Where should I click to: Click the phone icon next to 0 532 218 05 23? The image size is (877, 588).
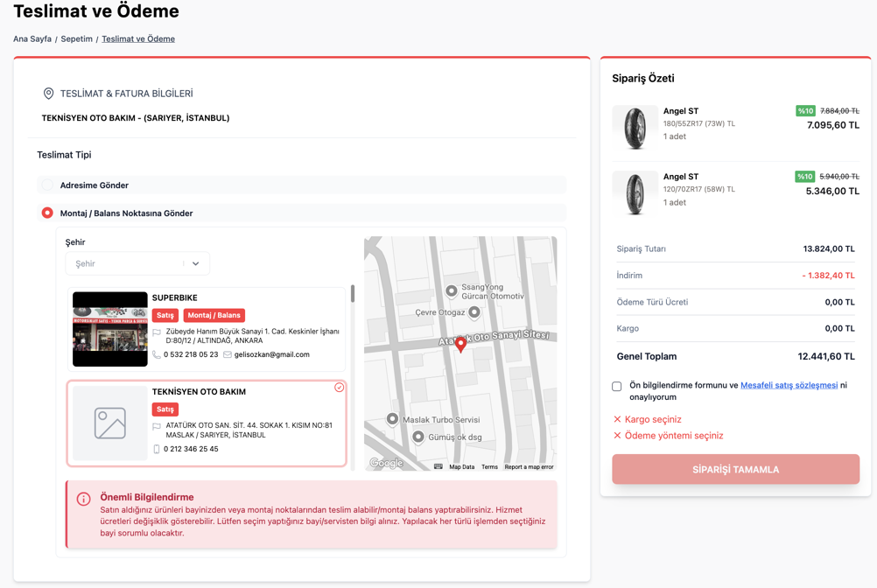point(157,355)
